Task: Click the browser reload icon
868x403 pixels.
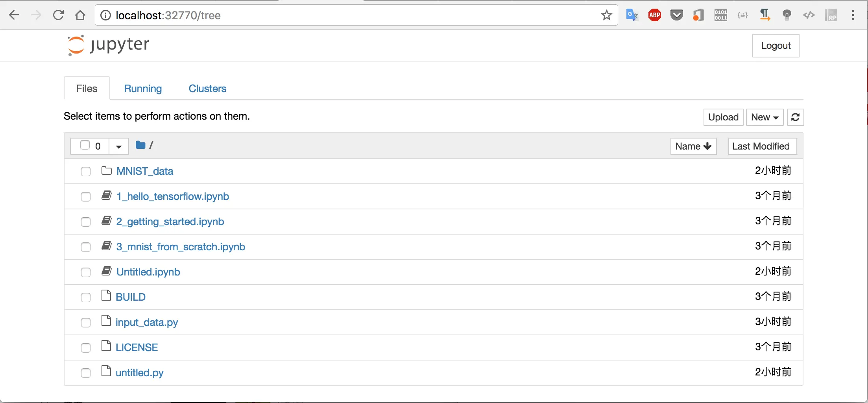Action: tap(58, 15)
